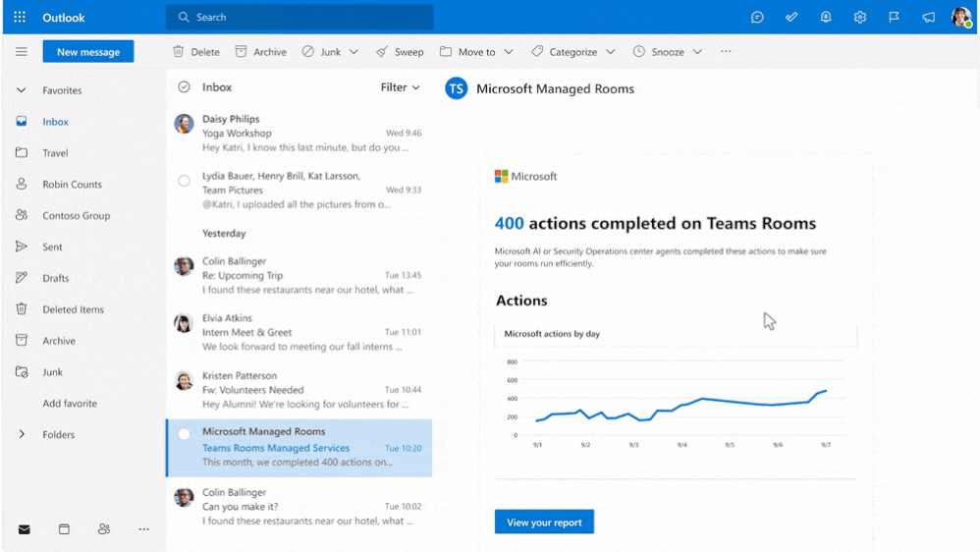
Task: Collapse the Favorites section
Action: tap(22, 90)
